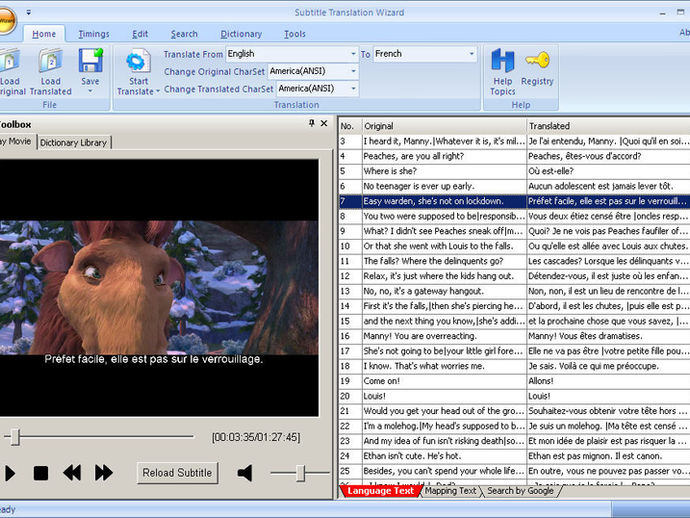Open the To French language dropdown

coord(471,54)
